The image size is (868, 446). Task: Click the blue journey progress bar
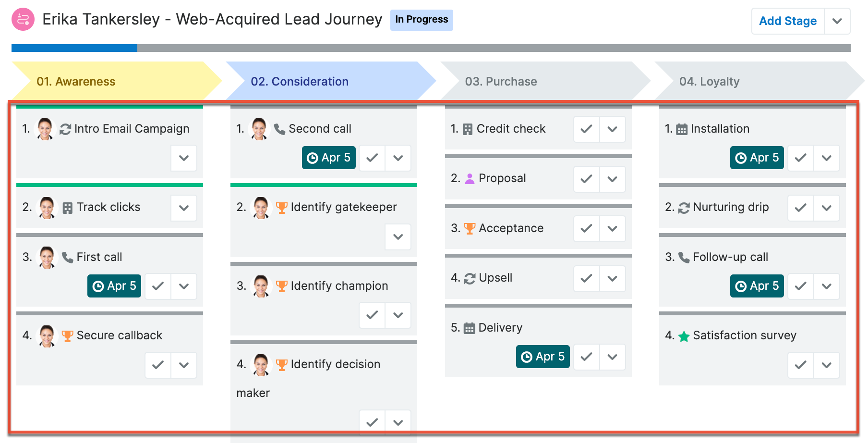[x=74, y=48]
